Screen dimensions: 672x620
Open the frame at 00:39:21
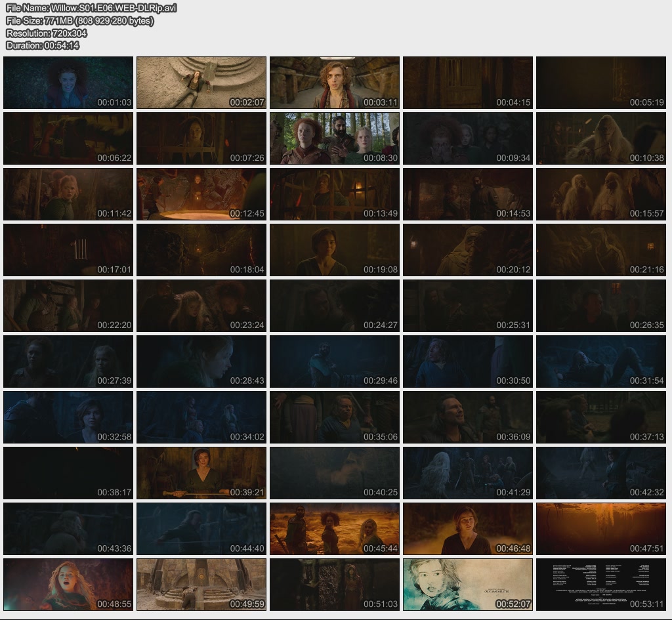click(201, 473)
